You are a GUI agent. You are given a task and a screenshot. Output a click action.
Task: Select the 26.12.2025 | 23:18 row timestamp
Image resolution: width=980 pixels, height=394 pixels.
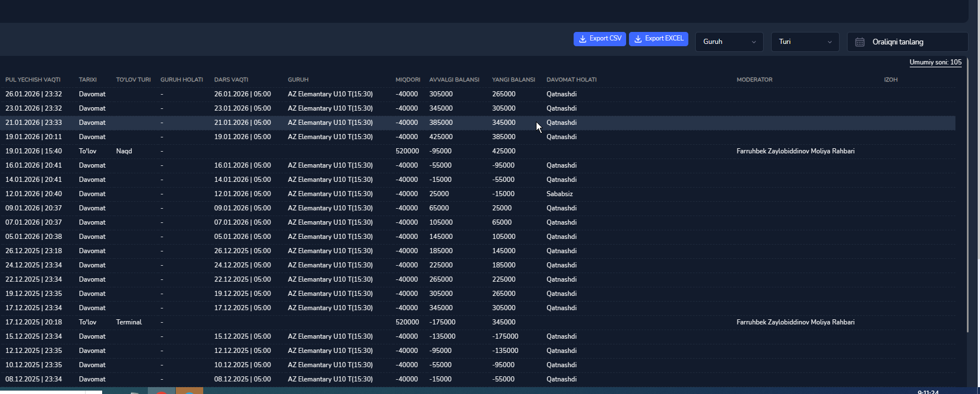[x=34, y=251]
